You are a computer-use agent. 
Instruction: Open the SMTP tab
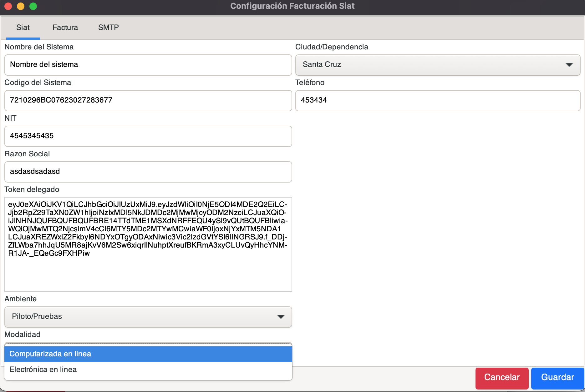pos(108,28)
